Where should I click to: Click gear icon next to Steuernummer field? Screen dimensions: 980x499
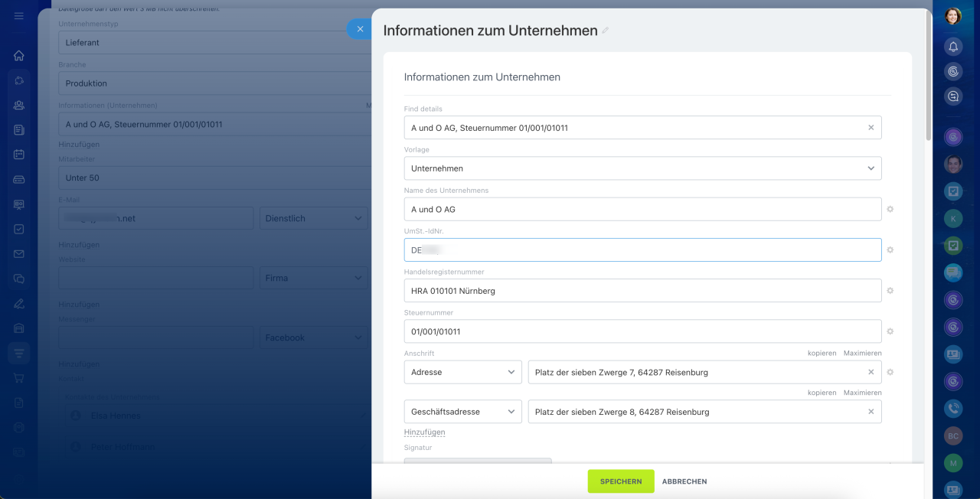[x=890, y=331]
